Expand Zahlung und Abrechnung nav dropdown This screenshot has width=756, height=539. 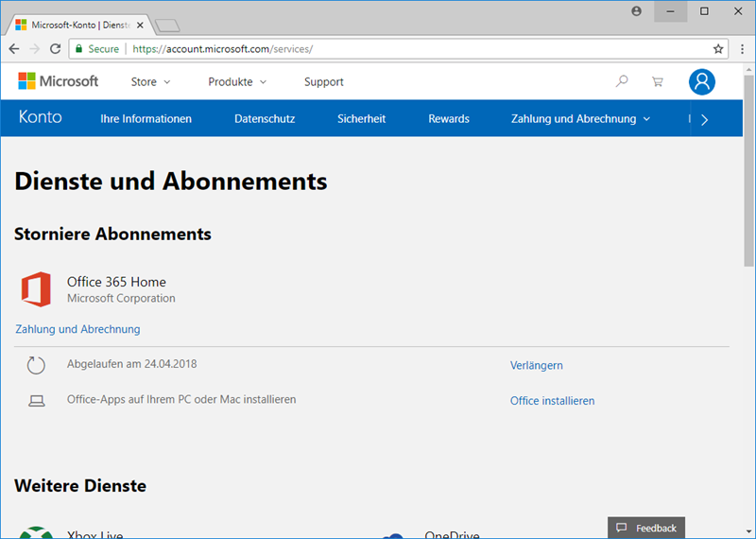pyautogui.click(x=580, y=119)
